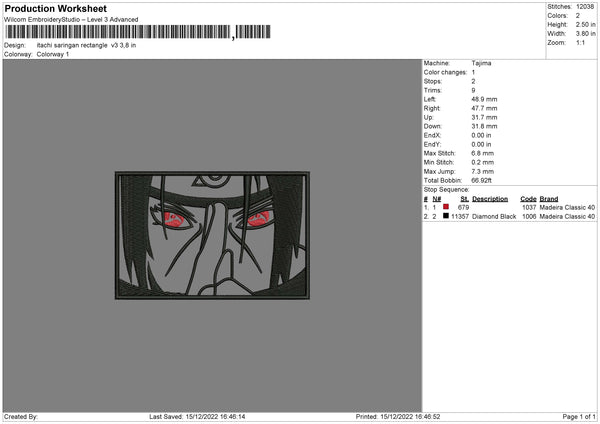Click the EndY value 0.00 in
This screenshot has width=600, height=424.
pos(481,144)
